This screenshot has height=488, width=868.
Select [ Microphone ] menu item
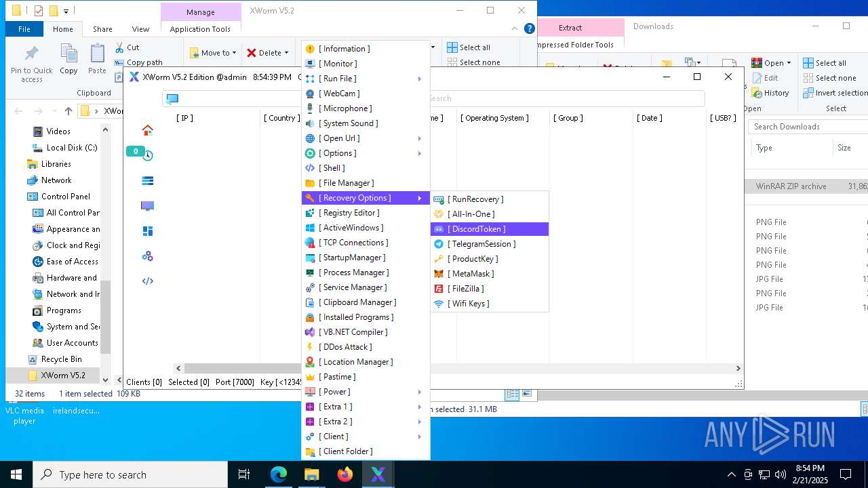tap(366, 108)
